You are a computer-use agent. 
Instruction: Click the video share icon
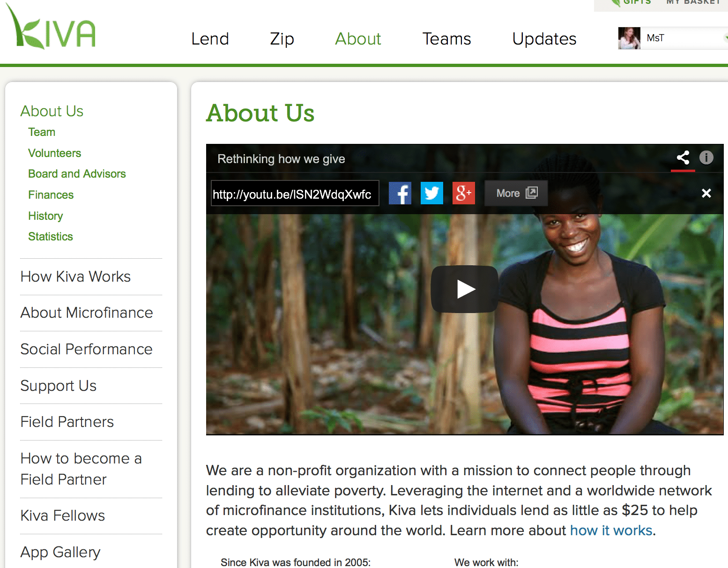[683, 158]
